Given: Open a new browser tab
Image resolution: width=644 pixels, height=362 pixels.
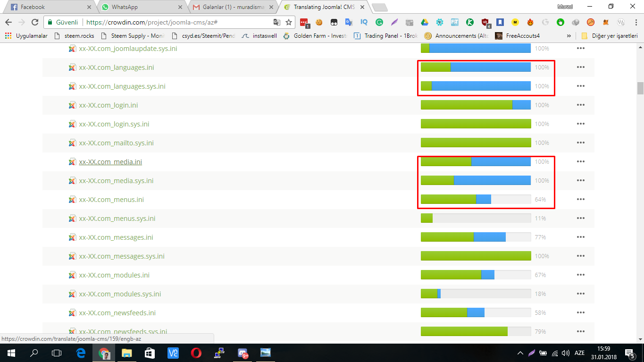Looking at the screenshot, I should coord(380,8).
